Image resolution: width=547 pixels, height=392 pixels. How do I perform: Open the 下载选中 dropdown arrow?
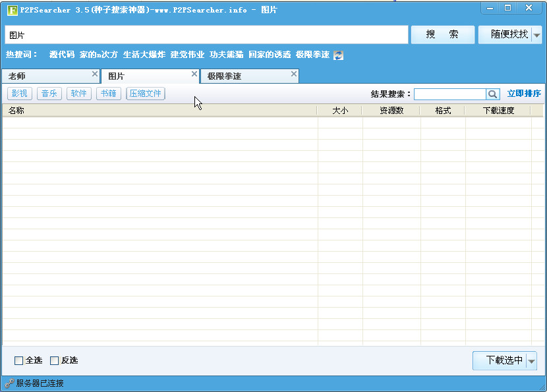[531, 361]
